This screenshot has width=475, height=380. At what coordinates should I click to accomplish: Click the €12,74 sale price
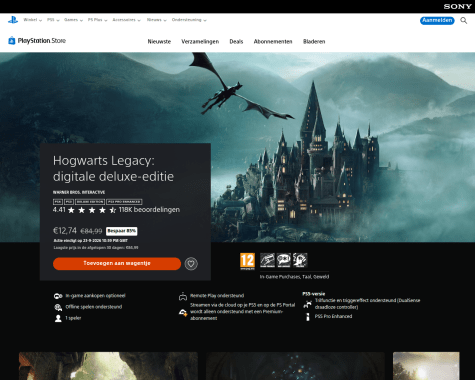65,231
